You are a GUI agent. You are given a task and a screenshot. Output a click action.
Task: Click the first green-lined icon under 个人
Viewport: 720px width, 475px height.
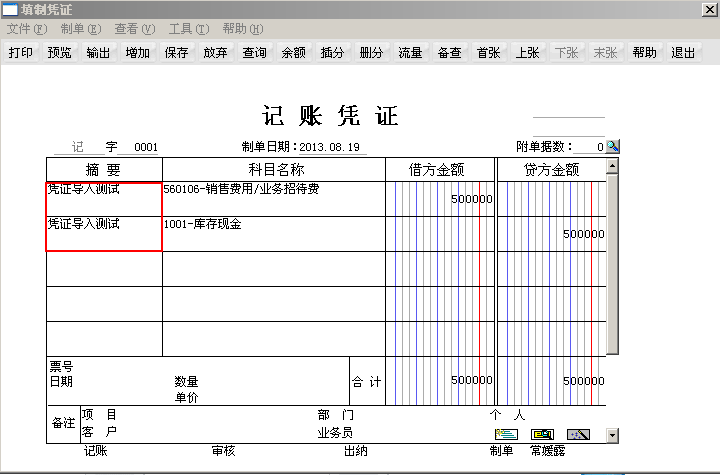click(x=506, y=434)
